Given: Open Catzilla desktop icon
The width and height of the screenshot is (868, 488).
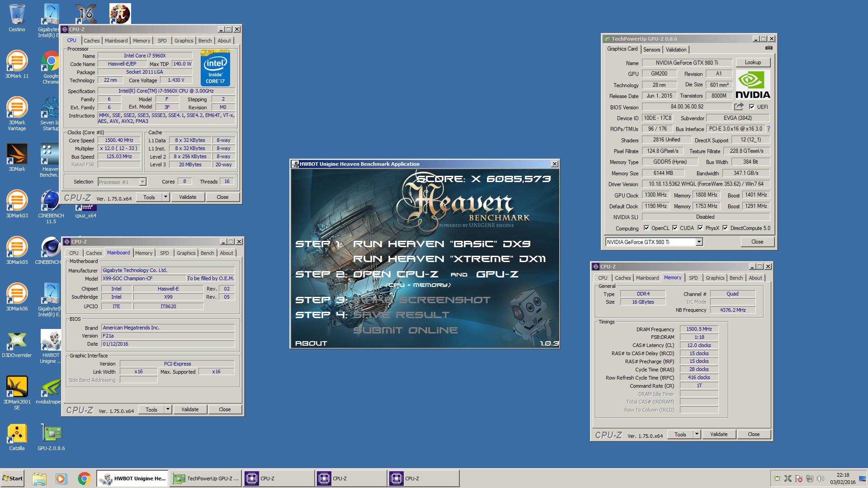Looking at the screenshot, I should [x=17, y=436].
